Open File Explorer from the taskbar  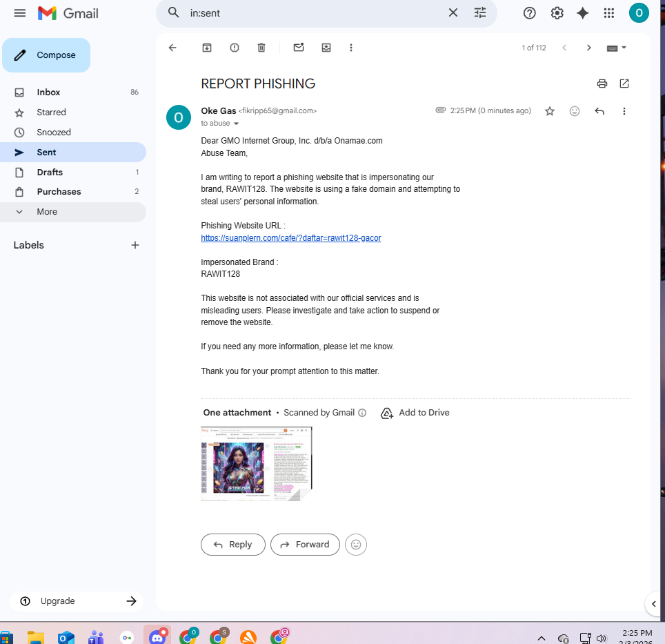coord(36,637)
